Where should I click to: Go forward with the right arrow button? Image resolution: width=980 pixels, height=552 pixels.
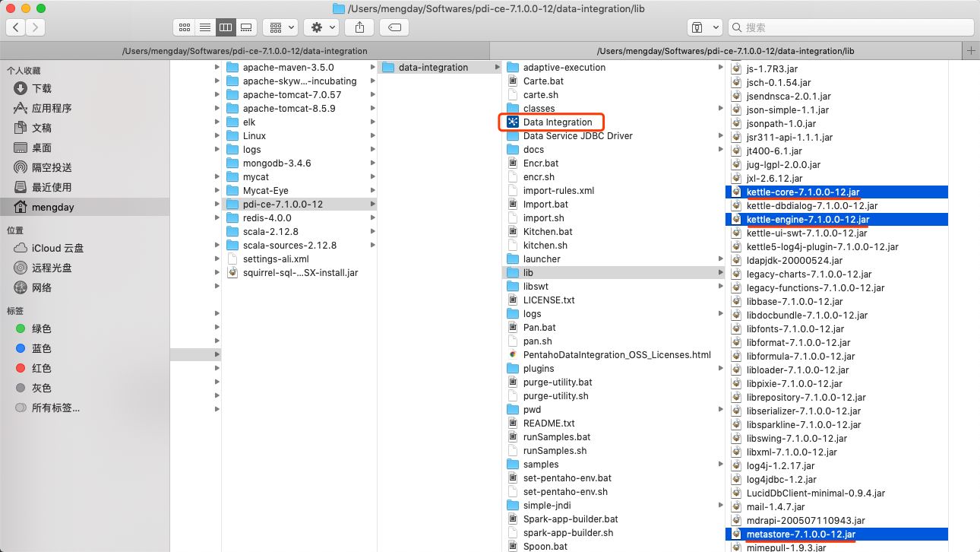pyautogui.click(x=35, y=27)
